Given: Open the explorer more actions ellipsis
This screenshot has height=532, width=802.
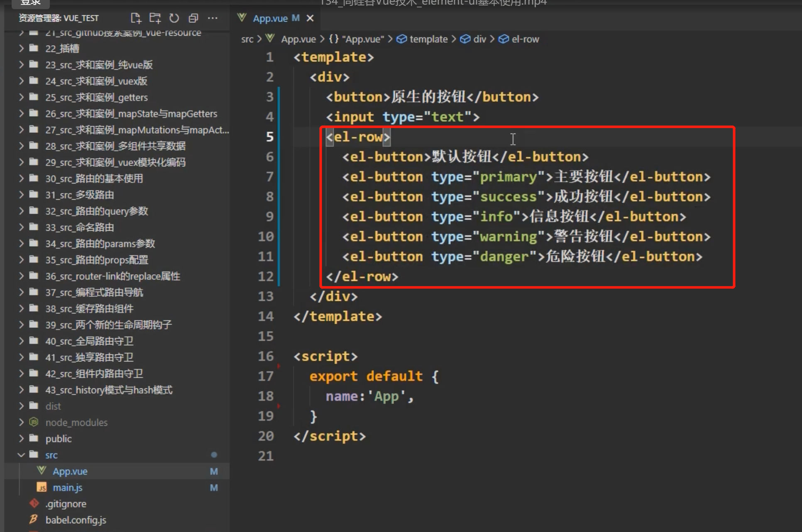Looking at the screenshot, I should click(x=213, y=18).
